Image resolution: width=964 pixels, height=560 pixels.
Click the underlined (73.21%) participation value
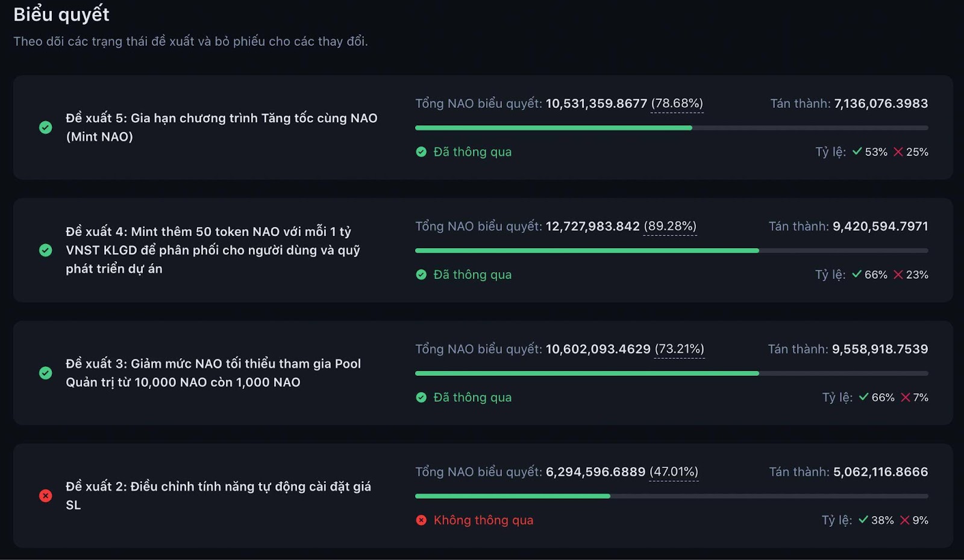(x=679, y=349)
